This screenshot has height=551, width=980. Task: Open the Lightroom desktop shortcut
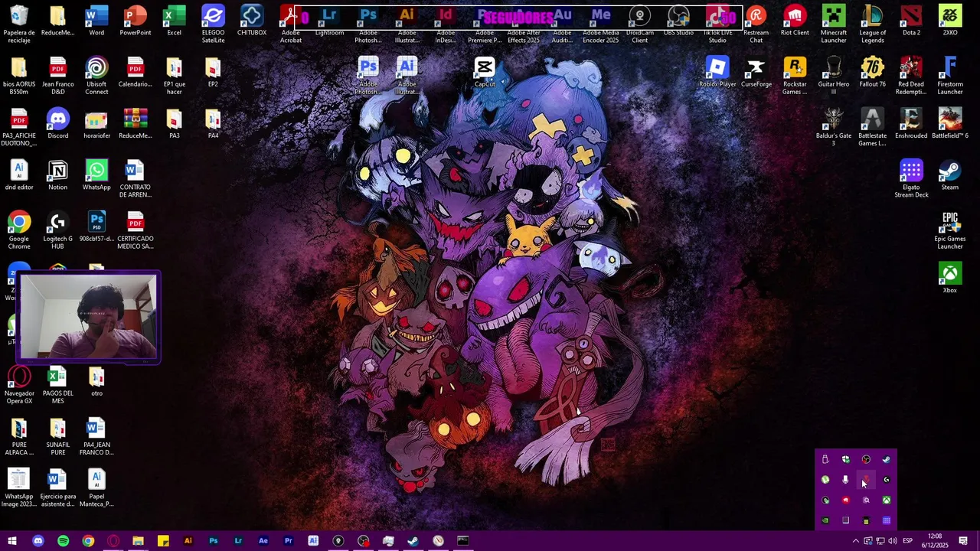pyautogui.click(x=329, y=21)
